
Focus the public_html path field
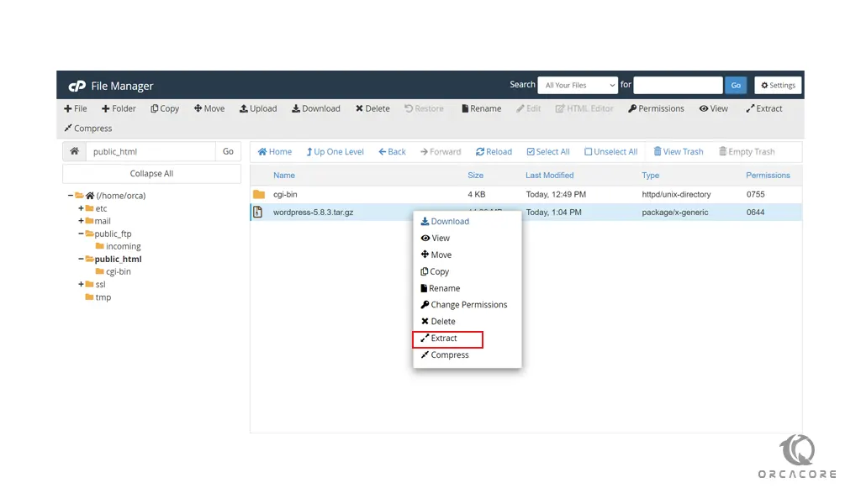pyautogui.click(x=151, y=151)
